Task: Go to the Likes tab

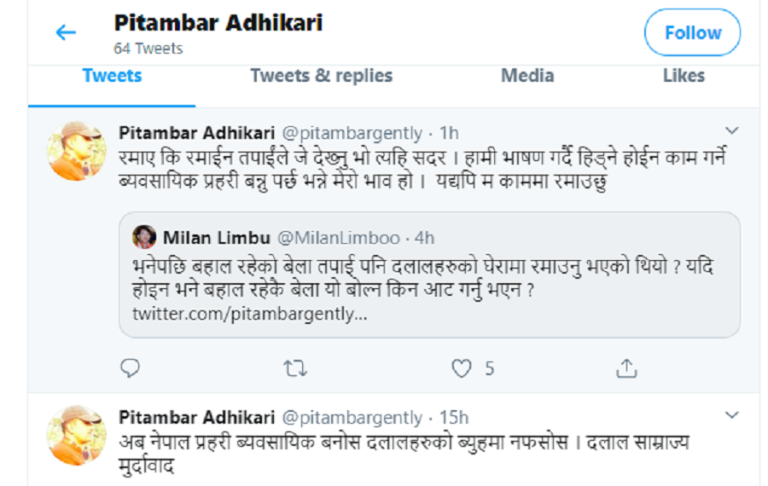Action: click(684, 76)
